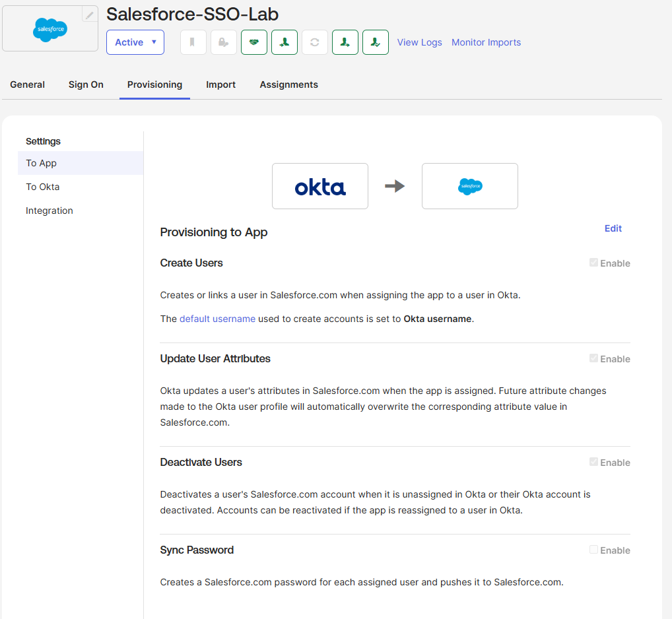Open the Active status dropdown
The image size is (672, 619).
pyautogui.click(x=135, y=42)
